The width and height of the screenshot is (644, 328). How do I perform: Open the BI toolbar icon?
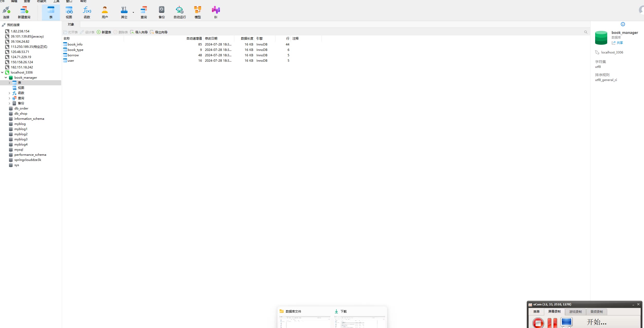[216, 10]
